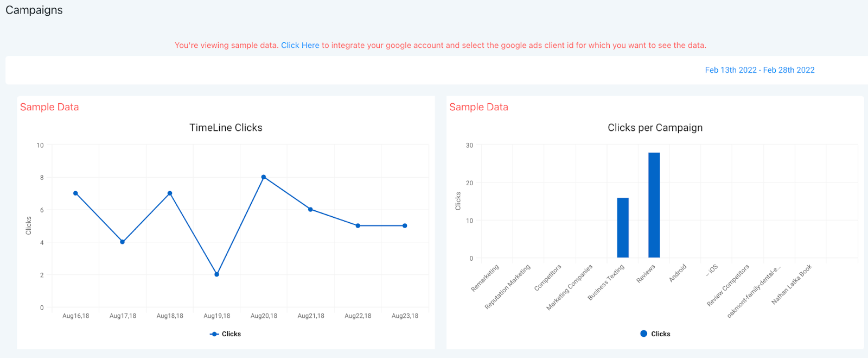Select the Aug16,18 data point on the line chart
This screenshot has height=358, width=868.
(x=75, y=193)
